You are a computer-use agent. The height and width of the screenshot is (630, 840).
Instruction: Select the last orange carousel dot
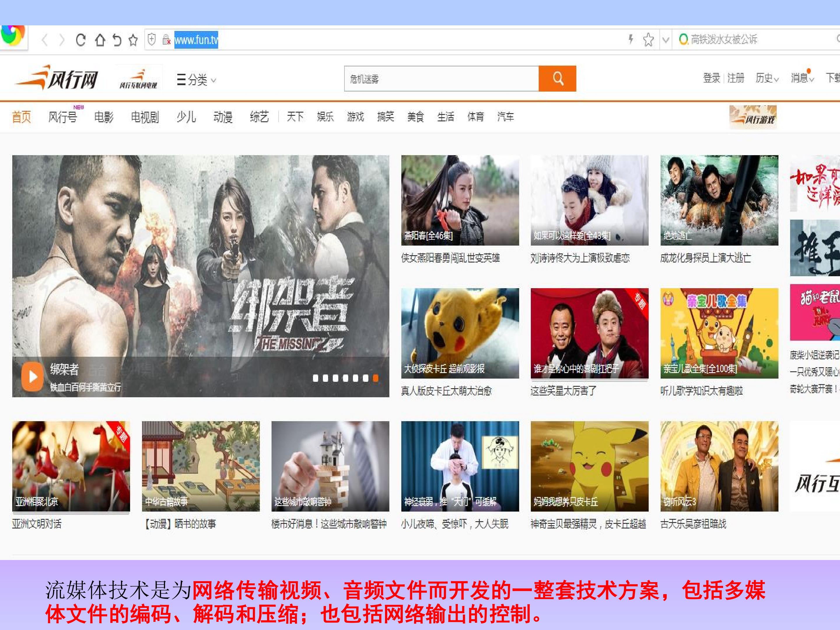pyautogui.click(x=376, y=378)
